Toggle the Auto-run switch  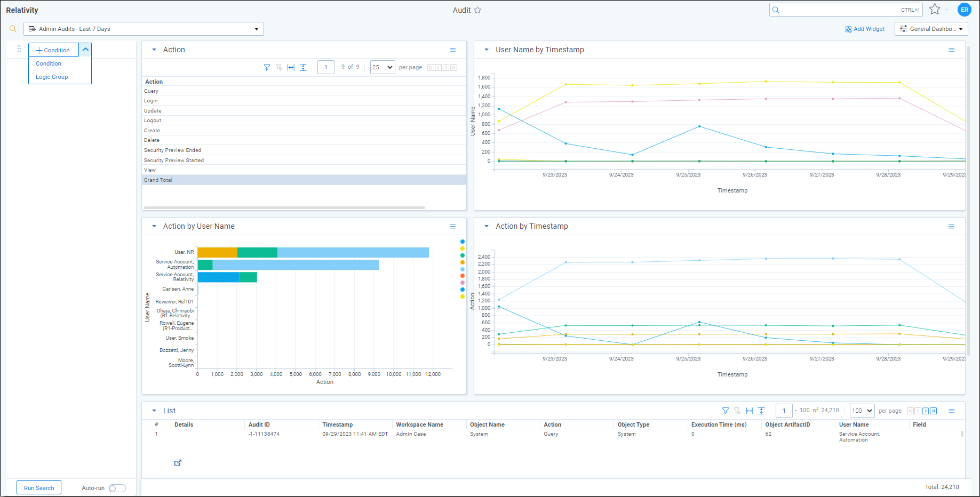pos(117,488)
